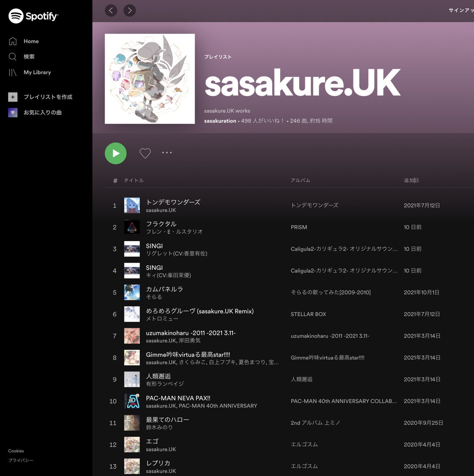The width and height of the screenshot is (474, 476).
Task: Play the sasakure.UK playlist
Action: point(115,153)
